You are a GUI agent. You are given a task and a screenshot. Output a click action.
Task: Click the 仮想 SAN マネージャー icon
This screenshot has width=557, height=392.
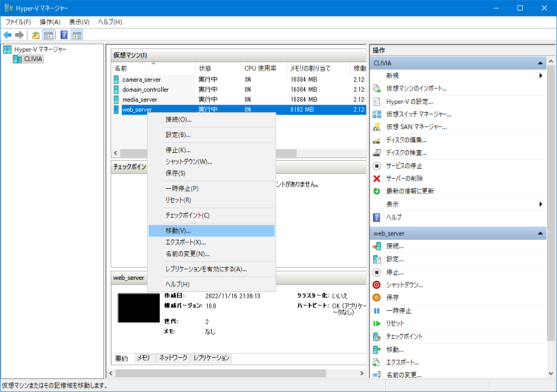click(377, 127)
